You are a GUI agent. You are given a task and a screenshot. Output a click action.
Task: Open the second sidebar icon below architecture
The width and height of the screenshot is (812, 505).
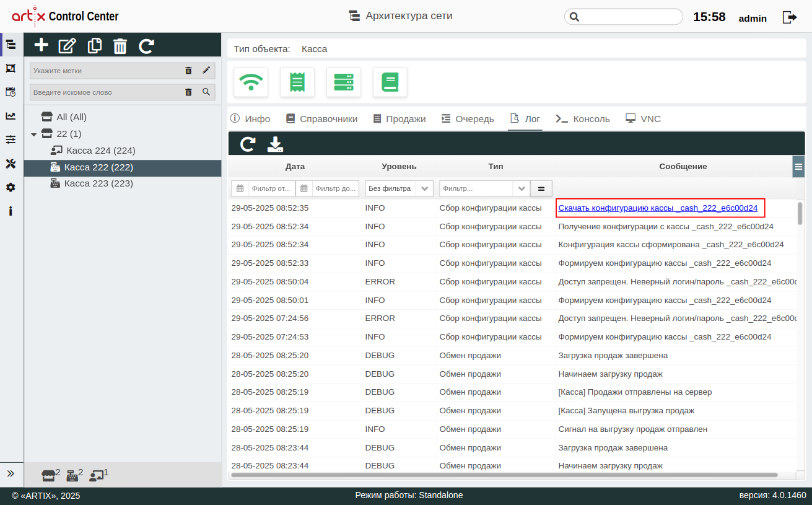click(11, 68)
